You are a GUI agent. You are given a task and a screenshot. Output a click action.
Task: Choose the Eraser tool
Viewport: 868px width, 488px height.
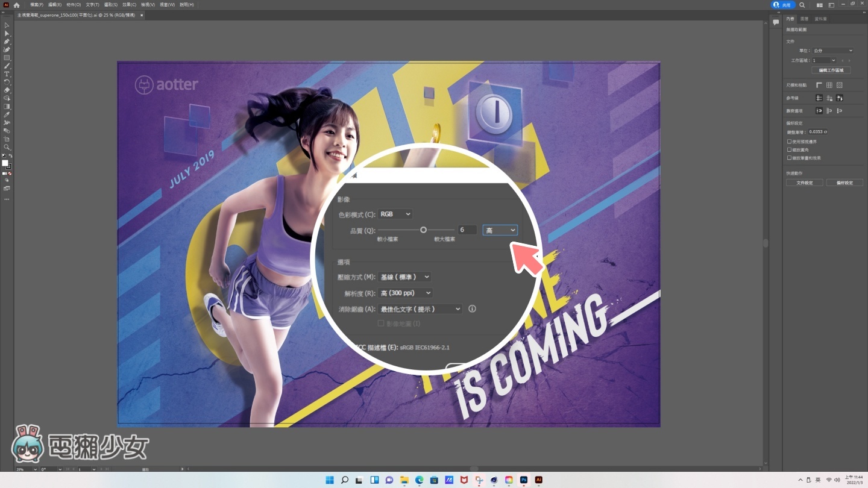coord(7,90)
